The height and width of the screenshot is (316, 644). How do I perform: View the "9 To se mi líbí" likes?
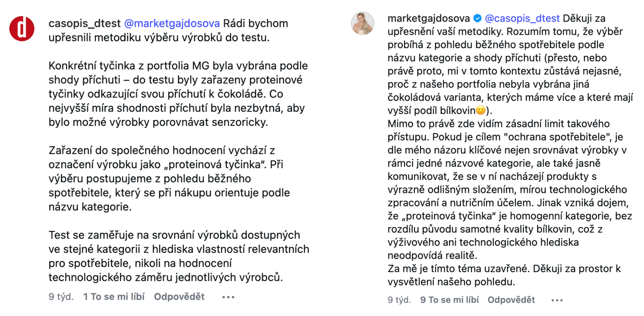pos(449,300)
